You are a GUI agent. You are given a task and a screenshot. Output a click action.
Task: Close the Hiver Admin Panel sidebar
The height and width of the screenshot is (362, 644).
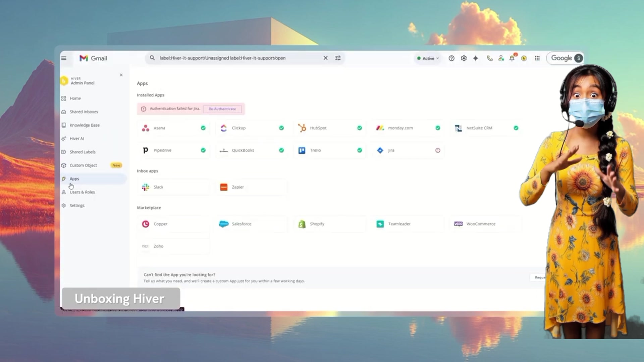121,75
